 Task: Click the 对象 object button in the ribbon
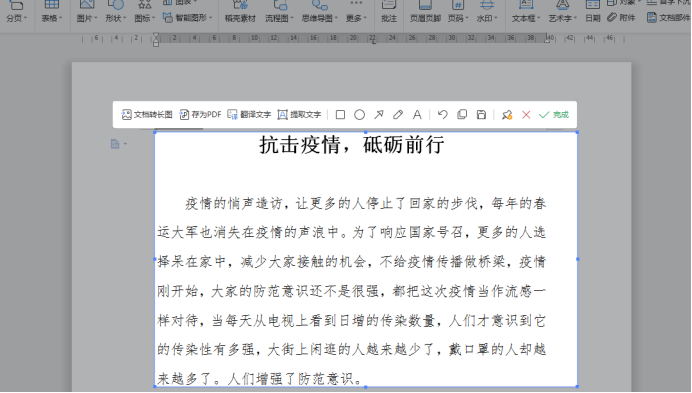click(x=623, y=3)
